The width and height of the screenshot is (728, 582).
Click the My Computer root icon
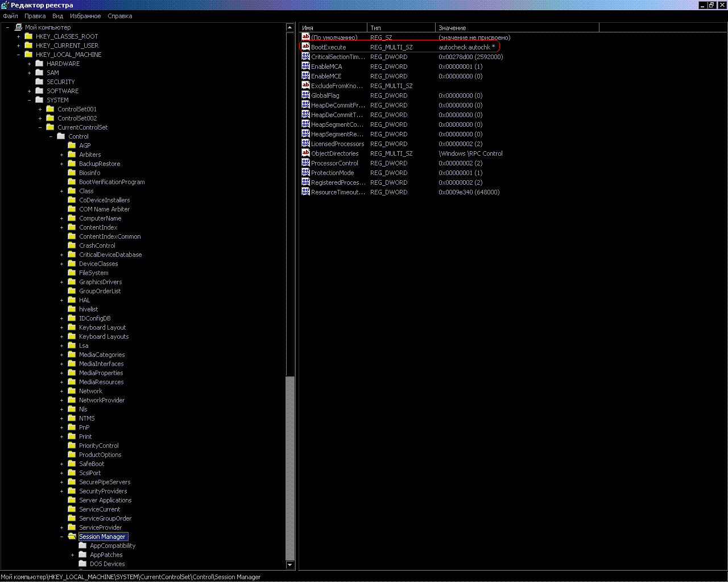click(18, 27)
